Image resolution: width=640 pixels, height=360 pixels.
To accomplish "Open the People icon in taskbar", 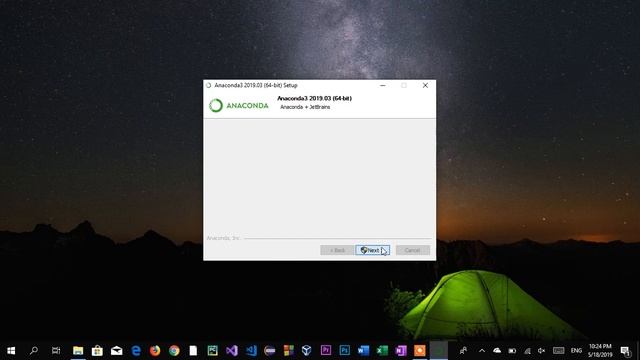I will (x=463, y=350).
